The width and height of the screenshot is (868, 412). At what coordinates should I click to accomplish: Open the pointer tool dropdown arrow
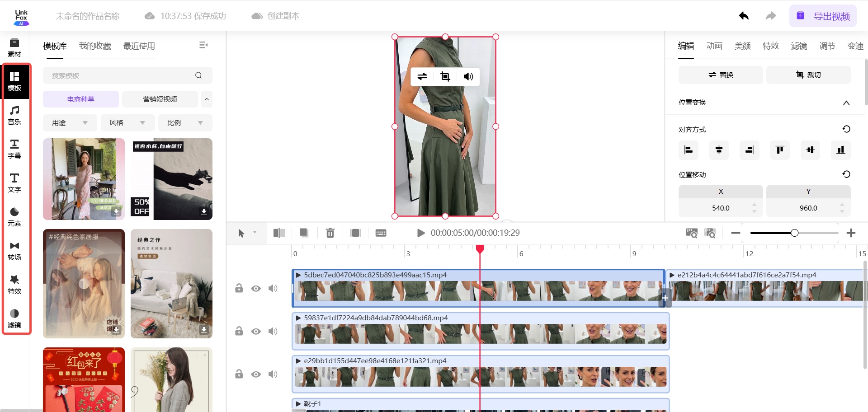255,233
